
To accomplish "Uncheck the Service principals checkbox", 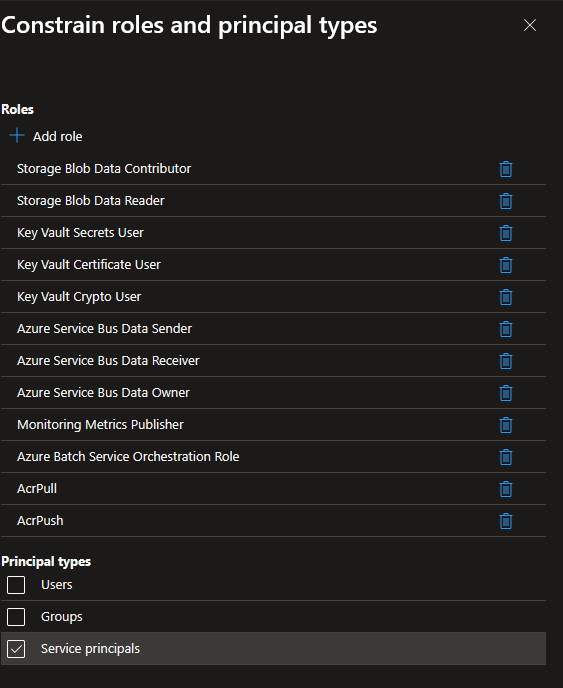I will 16,649.
